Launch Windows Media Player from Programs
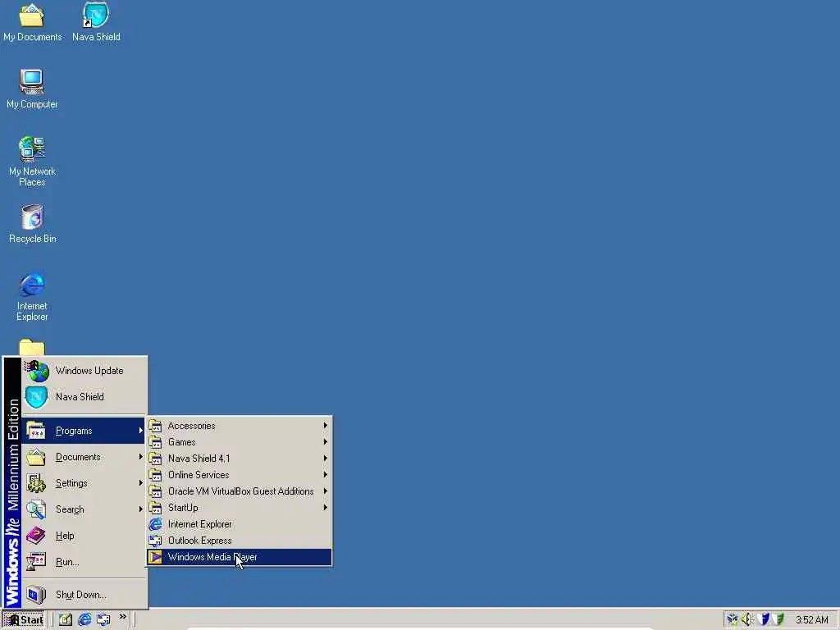Image resolution: width=840 pixels, height=630 pixels. click(x=239, y=557)
